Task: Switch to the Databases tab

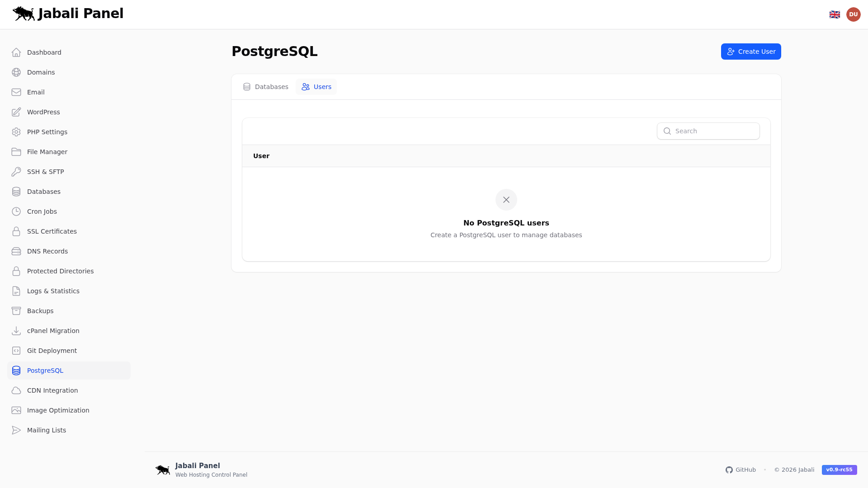Action: [265, 87]
